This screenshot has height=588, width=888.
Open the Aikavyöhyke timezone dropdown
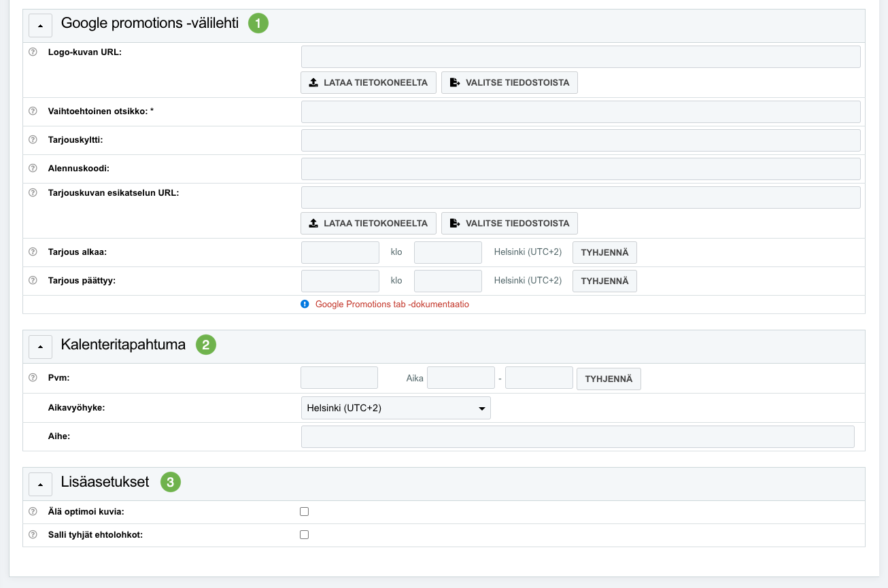[x=395, y=408]
